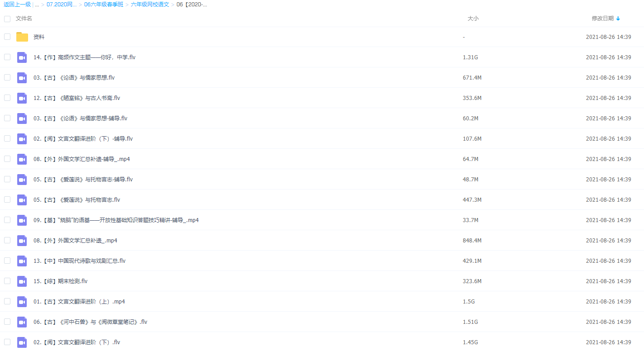Navigate to 六年级网校语文 breadcrumb
The width and height of the screenshot is (644, 351).
click(150, 5)
